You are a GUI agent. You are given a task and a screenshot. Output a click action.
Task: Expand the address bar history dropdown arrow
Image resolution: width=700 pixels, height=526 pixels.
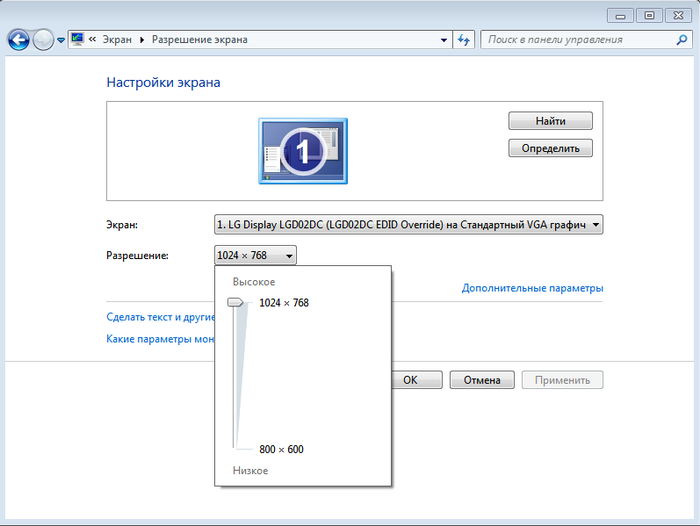point(444,40)
